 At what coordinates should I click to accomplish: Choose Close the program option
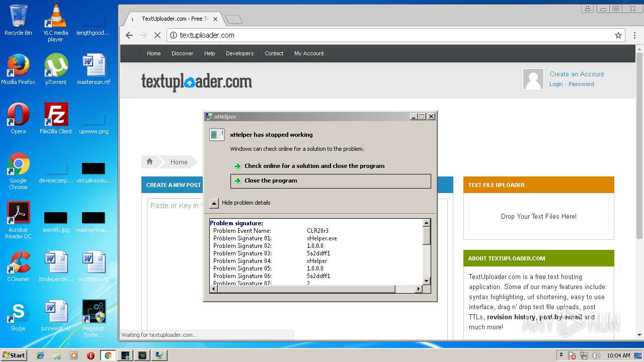[x=331, y=181]
